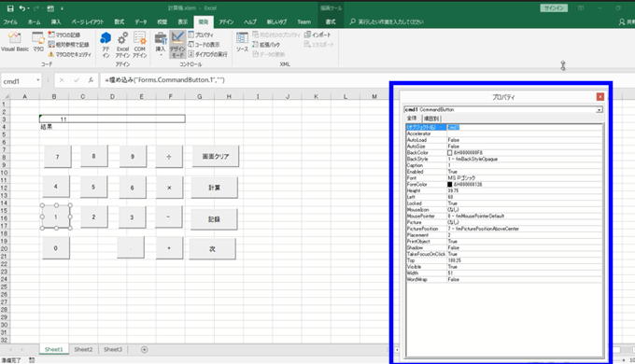This screenshot has width=635, height=364.
Task: Click the 次 button on sheet
Action: (212, 248)
